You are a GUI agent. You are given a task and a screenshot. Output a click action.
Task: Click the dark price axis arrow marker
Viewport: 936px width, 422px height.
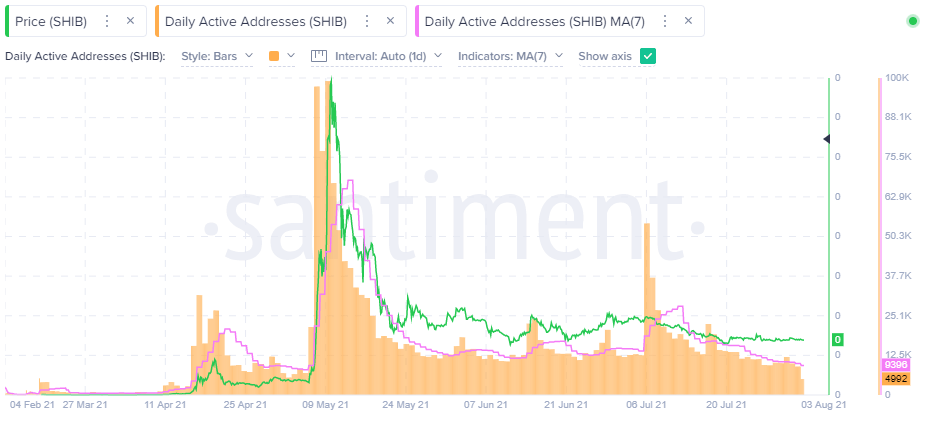(x=827, y=139)
